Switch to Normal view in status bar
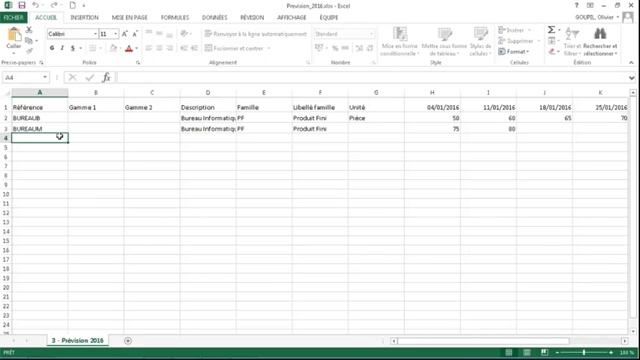The height and width of the screenshot is (360, 640). 509,352
